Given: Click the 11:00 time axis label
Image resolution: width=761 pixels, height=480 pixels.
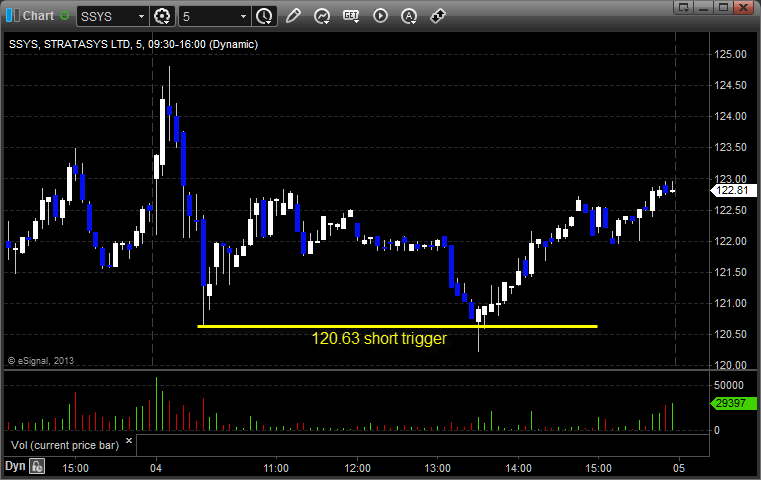Looking at the screenshot, I should 276,468.
